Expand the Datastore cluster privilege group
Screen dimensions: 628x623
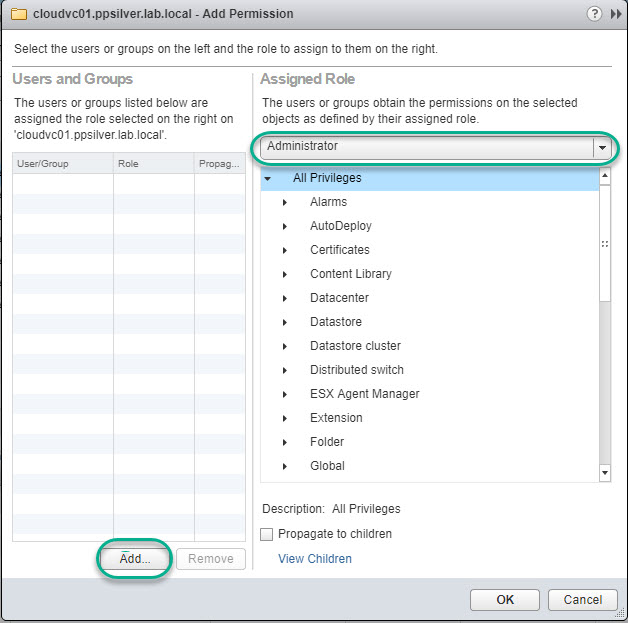[285, 346]
